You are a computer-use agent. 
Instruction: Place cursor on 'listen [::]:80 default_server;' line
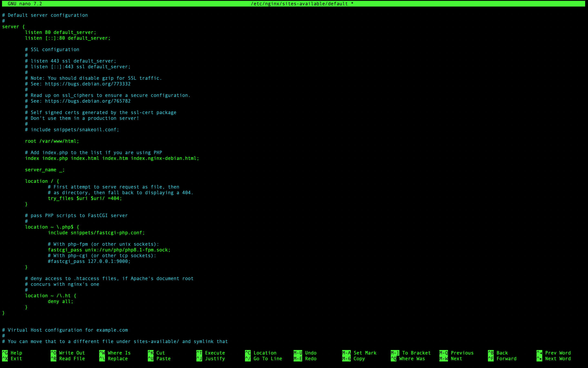tap(68, 38)
